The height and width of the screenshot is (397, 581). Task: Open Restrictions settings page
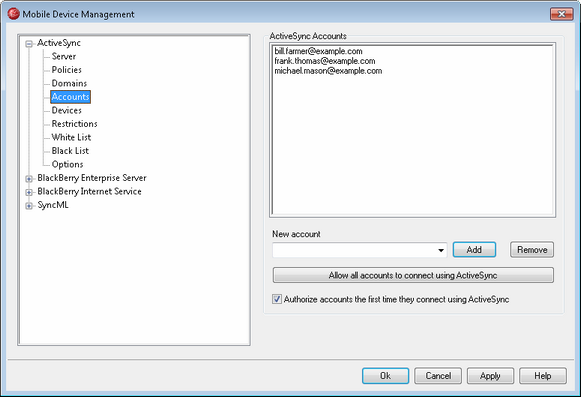tap(74, 124)
